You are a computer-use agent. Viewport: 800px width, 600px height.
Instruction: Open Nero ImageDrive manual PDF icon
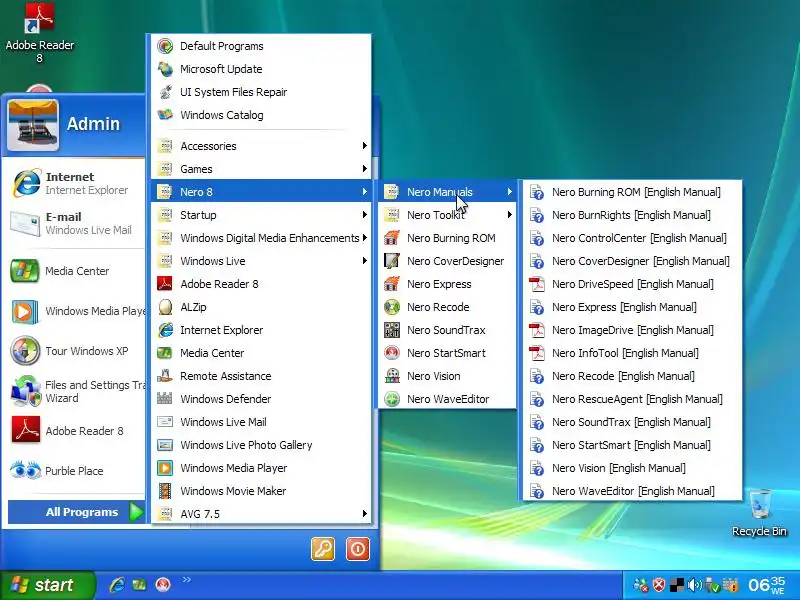coord(537,330)
